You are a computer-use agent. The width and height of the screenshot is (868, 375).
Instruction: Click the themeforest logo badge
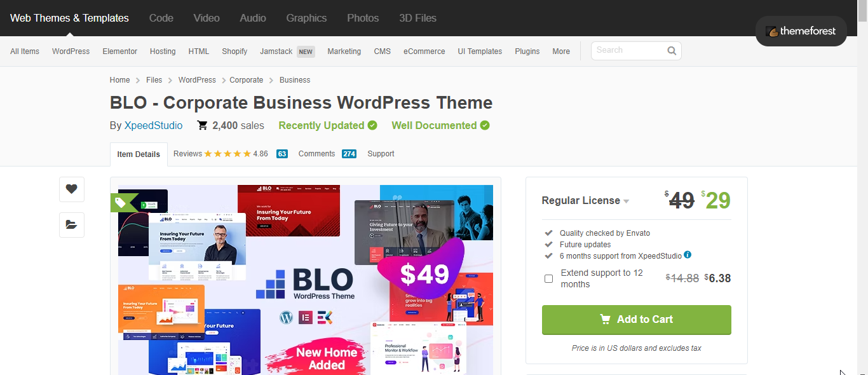pyautogui.click(x=801, y=31)
